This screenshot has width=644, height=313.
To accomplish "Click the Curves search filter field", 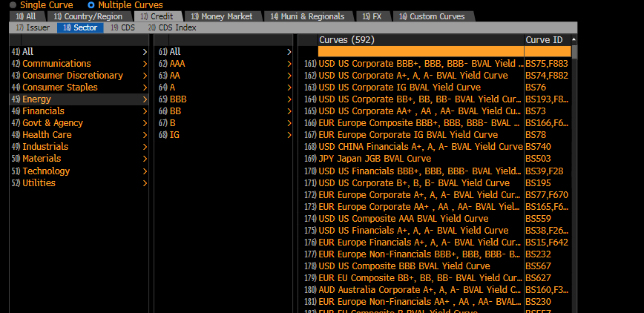I will point(421,51).
